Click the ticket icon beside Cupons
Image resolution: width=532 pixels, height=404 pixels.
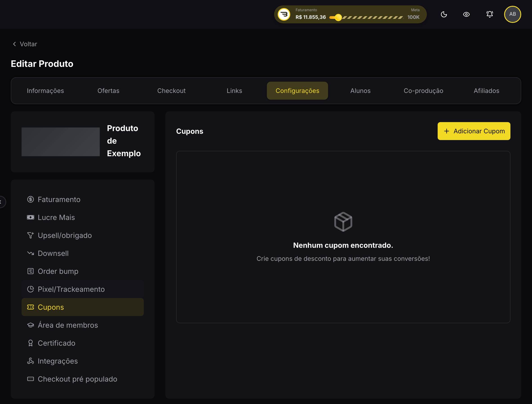[x=31, y=307]
